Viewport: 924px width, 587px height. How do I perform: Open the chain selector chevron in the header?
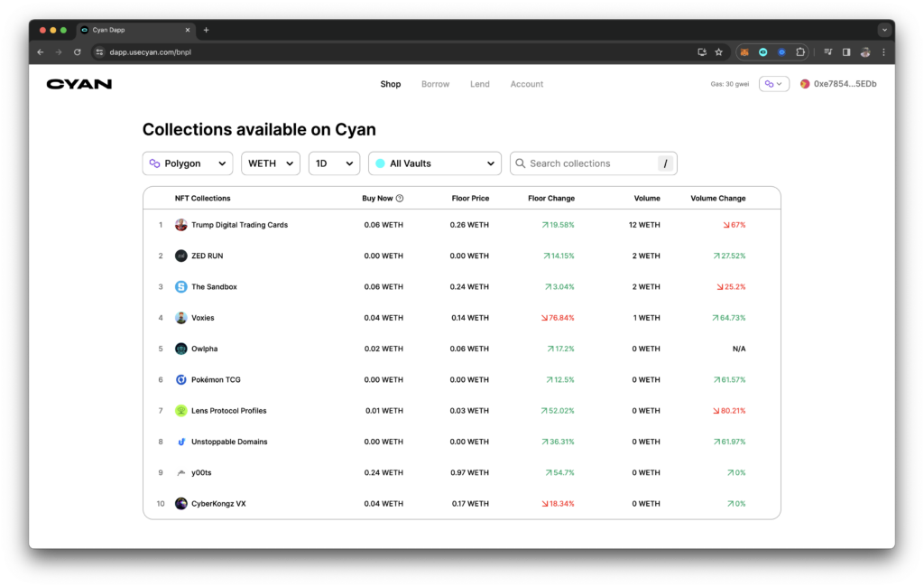click(x=781, y=82)
